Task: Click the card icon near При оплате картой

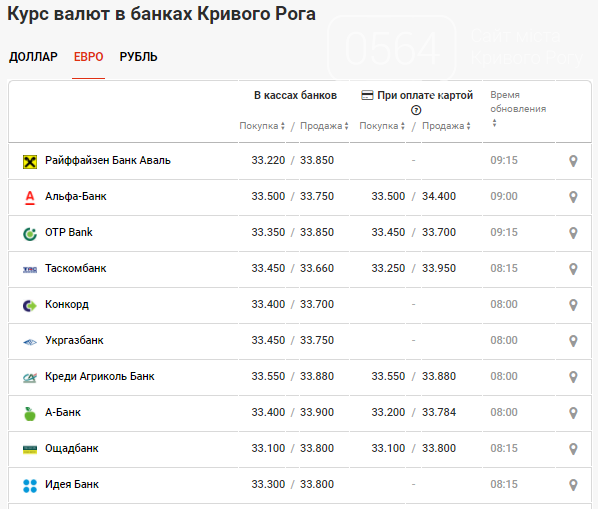Action: [367, 95]
